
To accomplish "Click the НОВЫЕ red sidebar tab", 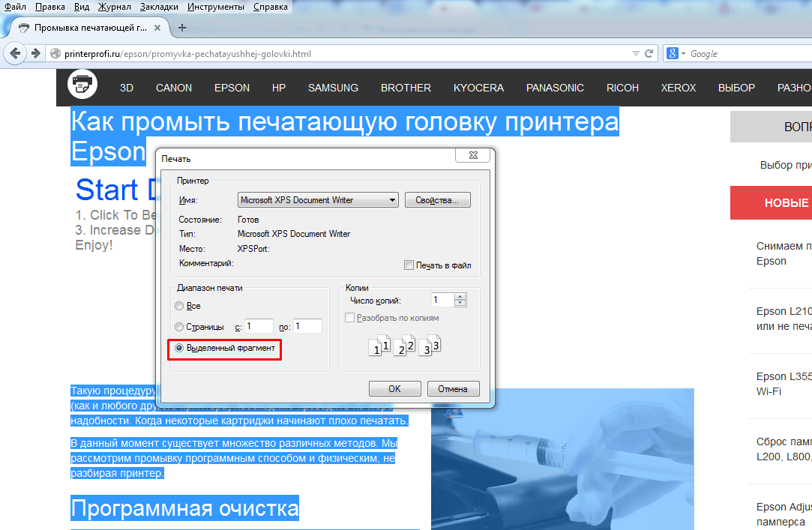I will coord(771,203).
